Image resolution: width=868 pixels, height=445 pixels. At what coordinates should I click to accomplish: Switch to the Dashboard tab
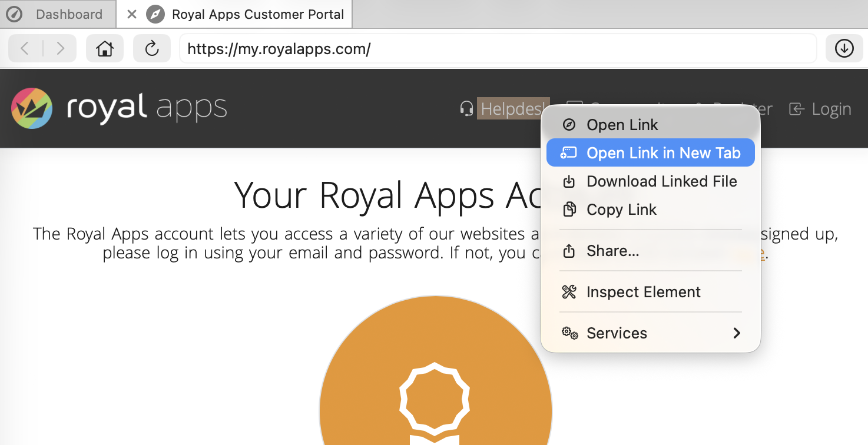[x=58, y=14]
